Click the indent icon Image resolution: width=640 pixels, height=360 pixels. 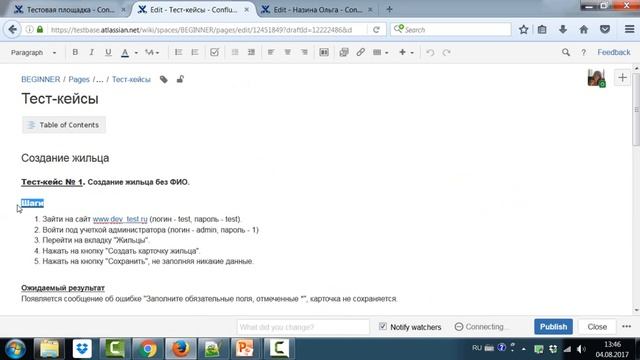click(251, 52)
